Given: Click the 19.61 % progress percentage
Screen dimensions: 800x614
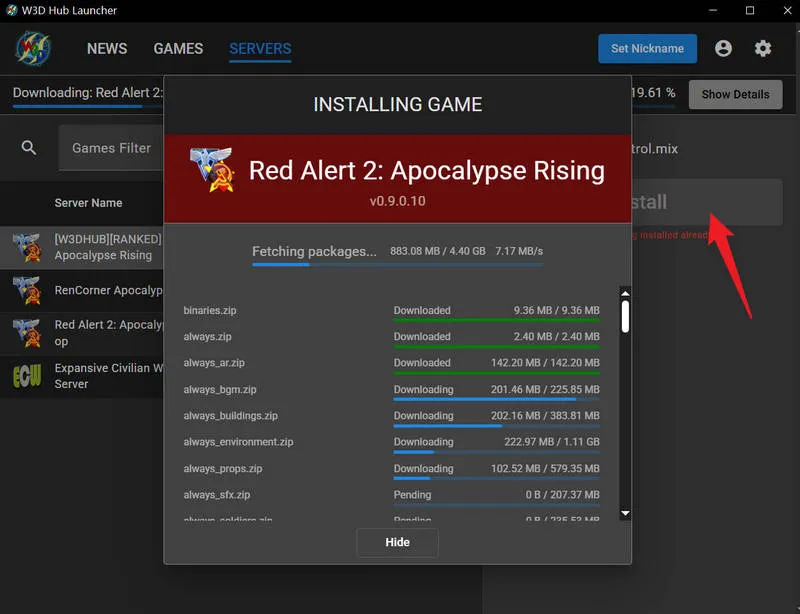Looking at the screenshot, I should coord(653,93).
